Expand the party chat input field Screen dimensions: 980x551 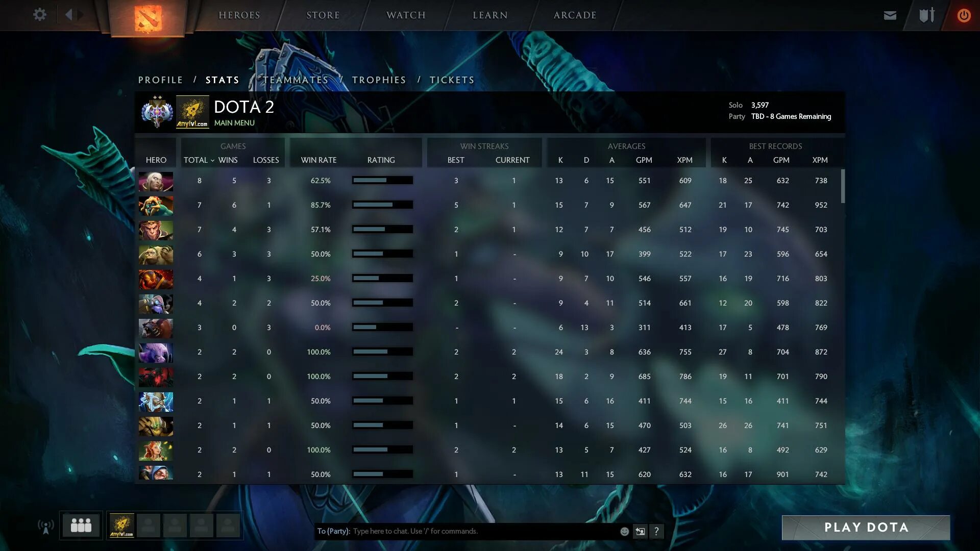pyautogui.click(x=640, y=531)
